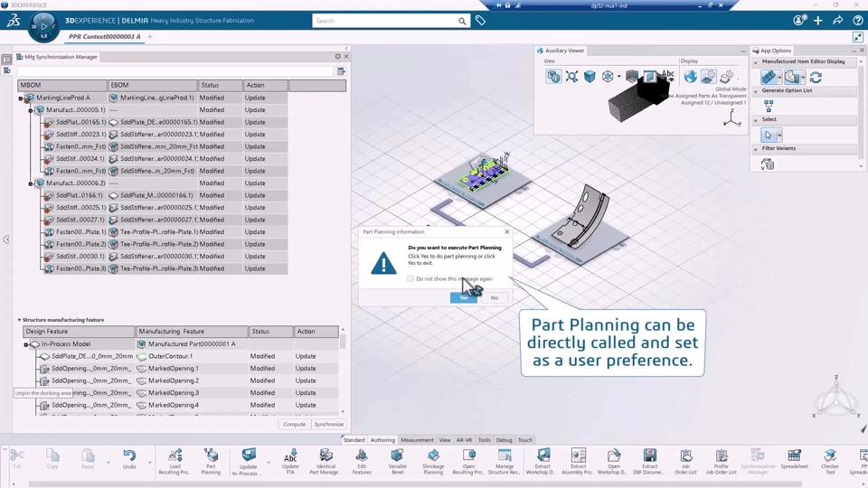Screen dimensions: 868x488
Task: Collapse Manufactured Item Editor Display section
Action: (756, 62)
